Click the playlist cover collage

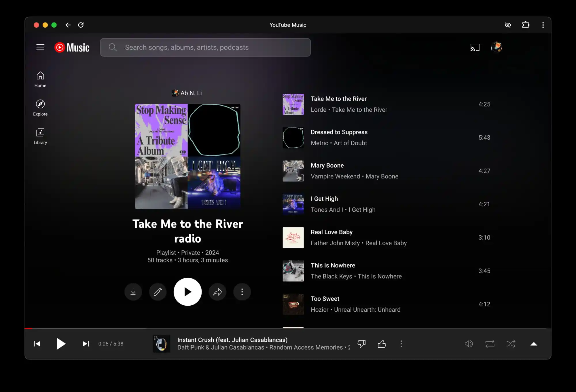pos(187,157)
